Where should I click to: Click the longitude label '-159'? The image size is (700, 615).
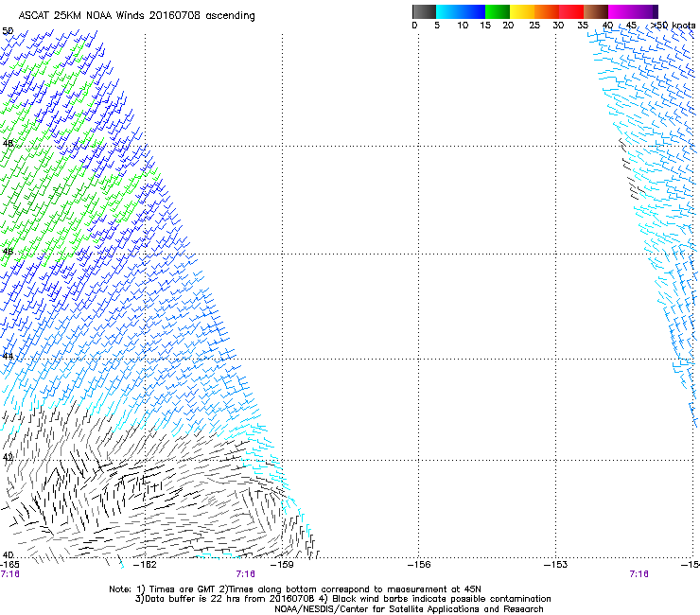click(x=282, y=565)
